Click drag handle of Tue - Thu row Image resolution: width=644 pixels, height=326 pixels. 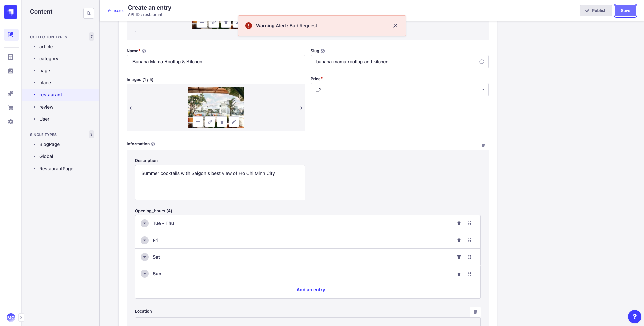(x=470, y=223)
